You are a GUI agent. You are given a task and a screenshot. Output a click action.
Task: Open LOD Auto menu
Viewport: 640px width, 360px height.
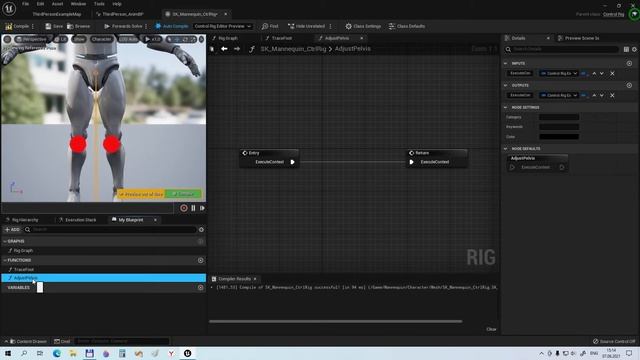pyautogui.click(x=128, y=39)
